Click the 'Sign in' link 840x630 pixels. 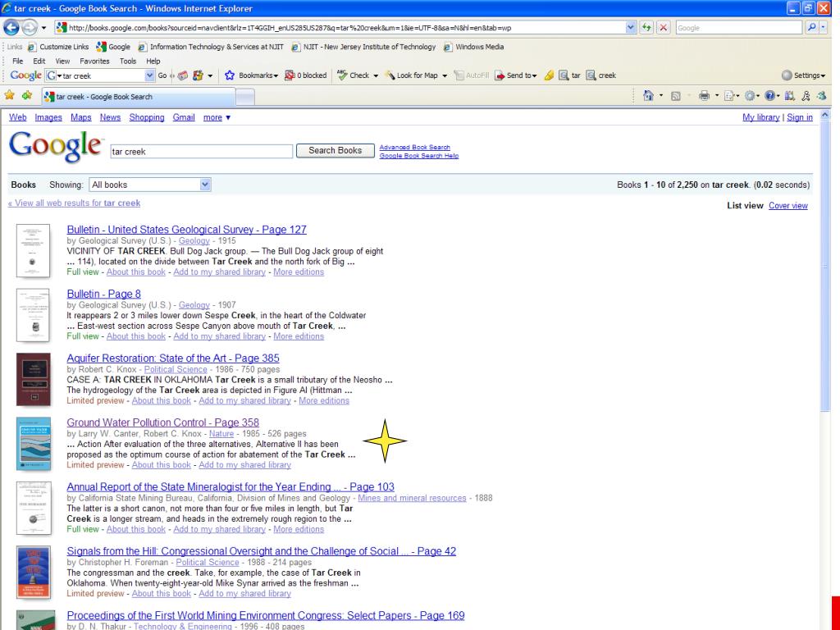(799, 117)
